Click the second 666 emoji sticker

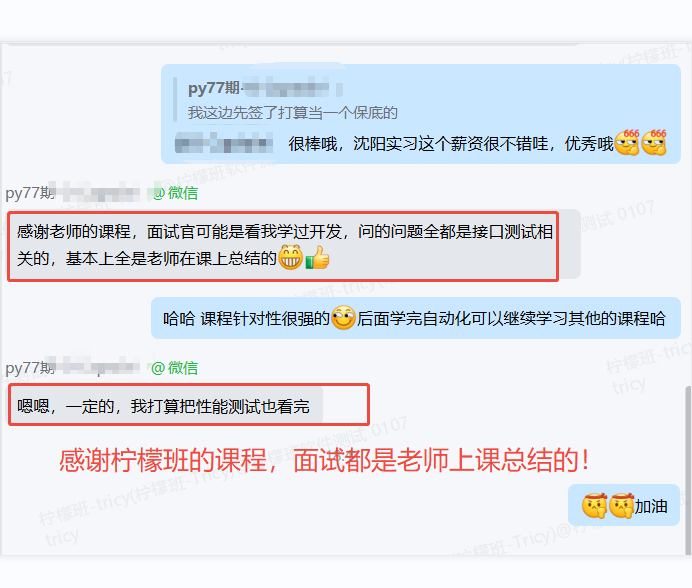[x=654, y=143]
